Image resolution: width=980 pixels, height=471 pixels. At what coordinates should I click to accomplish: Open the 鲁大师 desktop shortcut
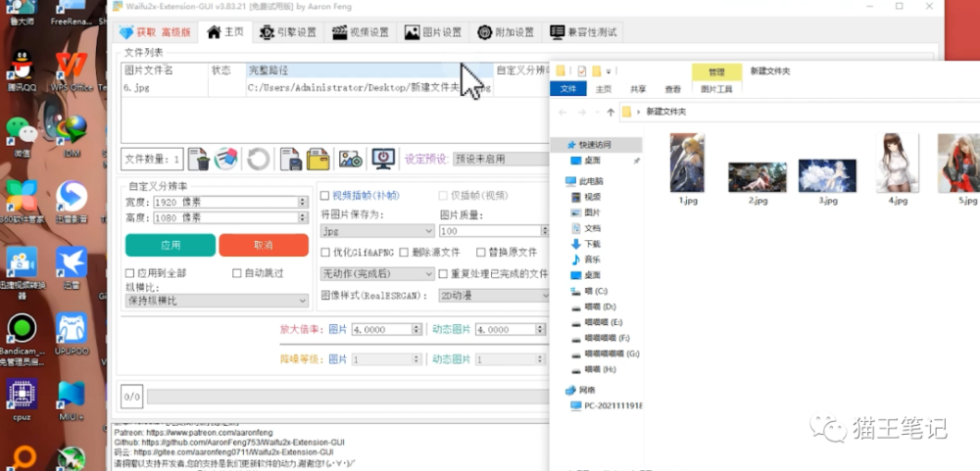[22, 14]
